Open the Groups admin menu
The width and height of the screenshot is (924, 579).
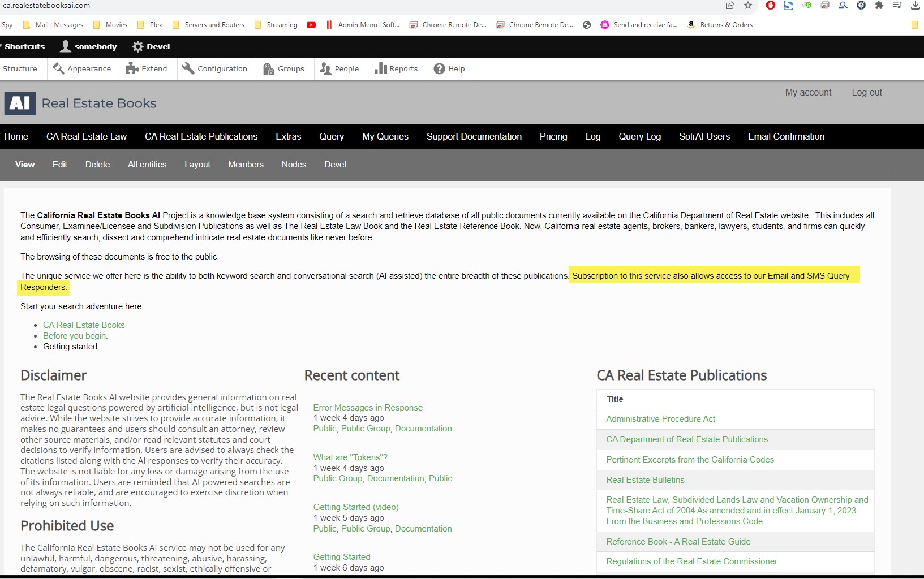click(284, 68)
